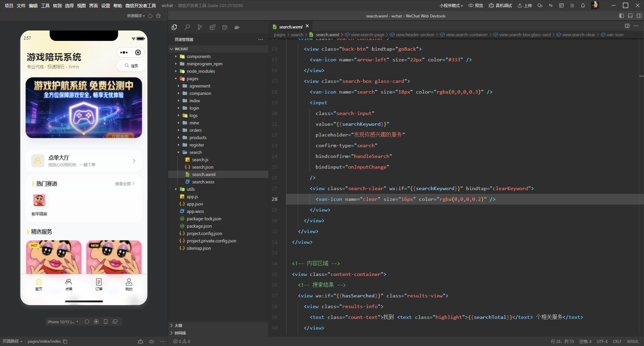Open the 小程序模式 mode dropdown
The width and height of the screenshot is (644, 346).
(x=451, y=5)
